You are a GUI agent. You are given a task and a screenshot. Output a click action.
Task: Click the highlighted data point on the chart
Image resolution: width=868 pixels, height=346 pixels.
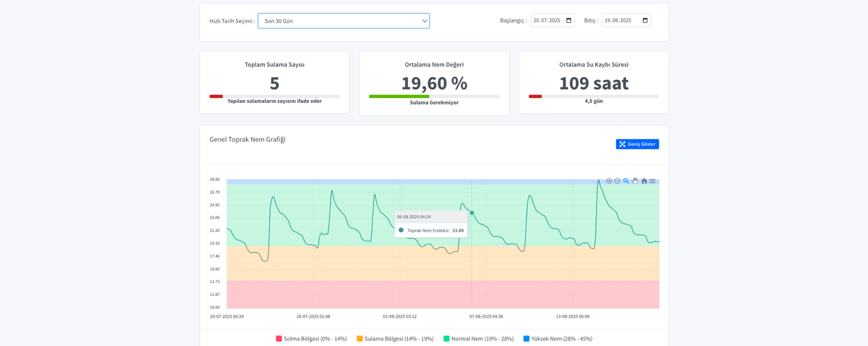[472, 213]
